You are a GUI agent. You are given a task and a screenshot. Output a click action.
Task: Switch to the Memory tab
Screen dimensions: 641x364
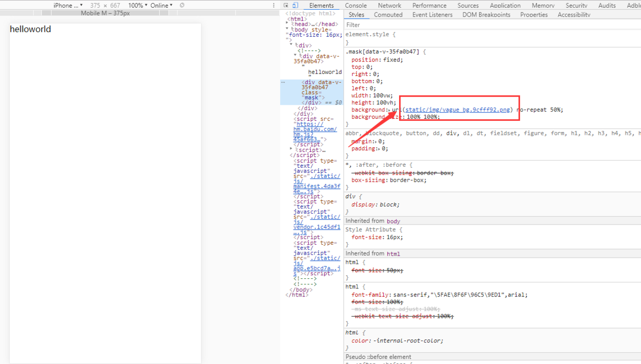click(x=543, y=5)
